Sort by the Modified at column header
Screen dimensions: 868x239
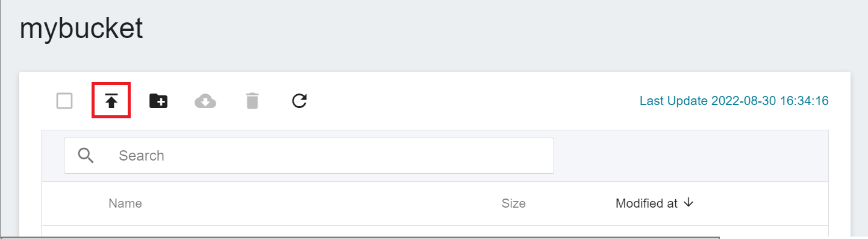647,203
